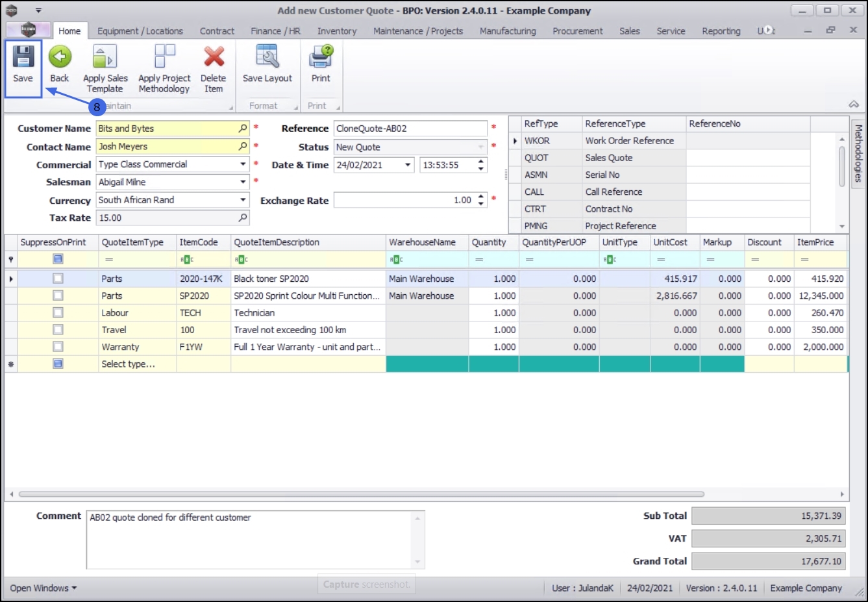Delete Item using the red X icon
The height and width of the screenshot is (602, 868).
(x=214, y=58)
